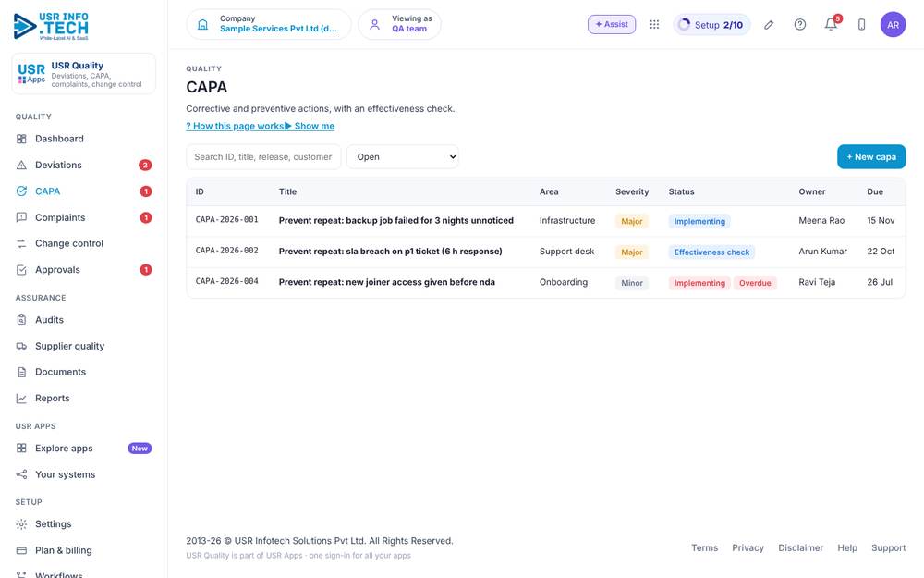Click the Supplier quality truck icon

pyautogui.click(x=21, y=346)
